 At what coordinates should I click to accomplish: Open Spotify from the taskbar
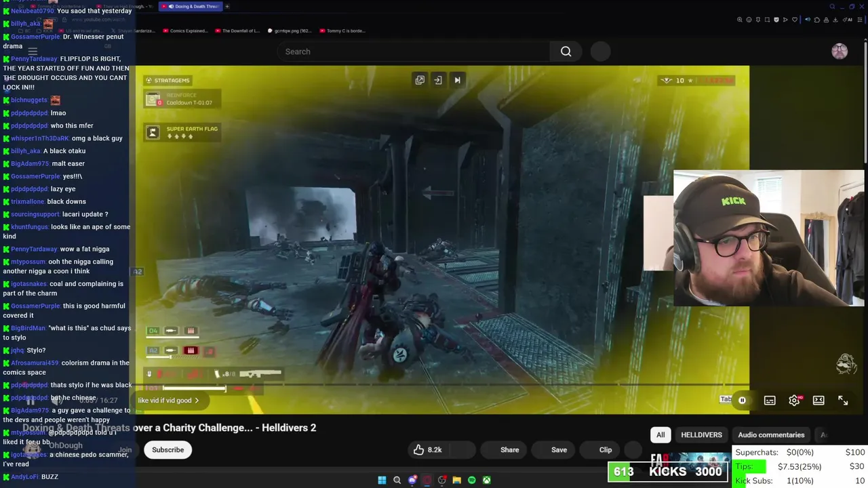(471, 481)
